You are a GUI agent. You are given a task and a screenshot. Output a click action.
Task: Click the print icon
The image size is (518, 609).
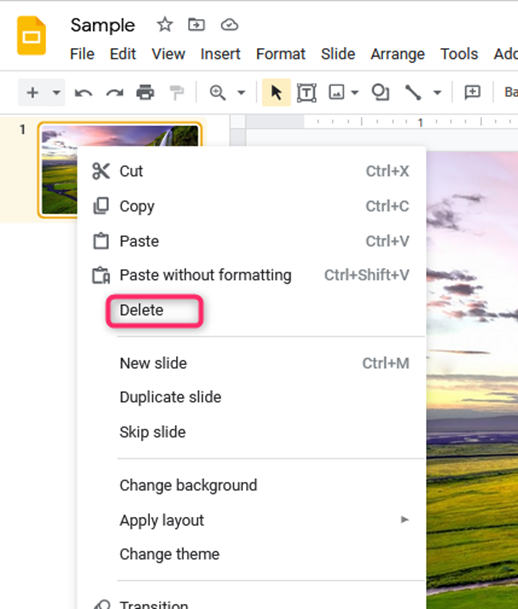(145, 92)
